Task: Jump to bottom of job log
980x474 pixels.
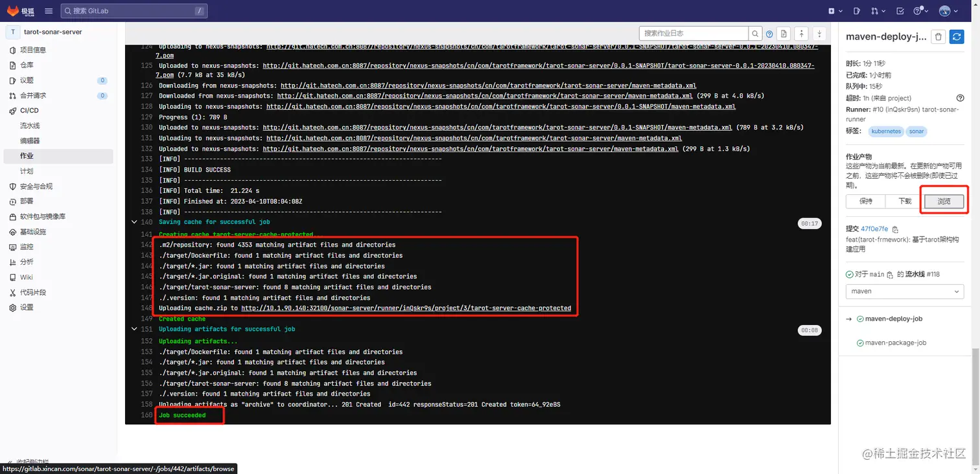Action: point(819,34)
